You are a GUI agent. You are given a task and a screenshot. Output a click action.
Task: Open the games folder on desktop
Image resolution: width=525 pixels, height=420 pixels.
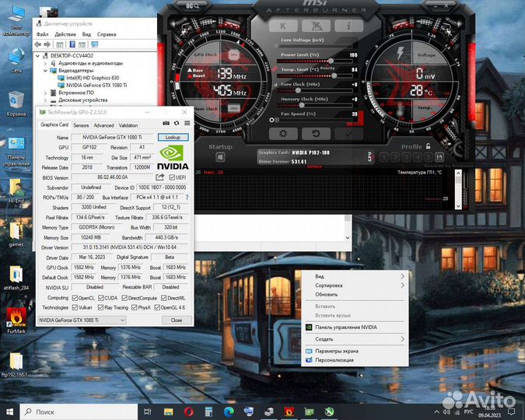(x=16, y=234)
